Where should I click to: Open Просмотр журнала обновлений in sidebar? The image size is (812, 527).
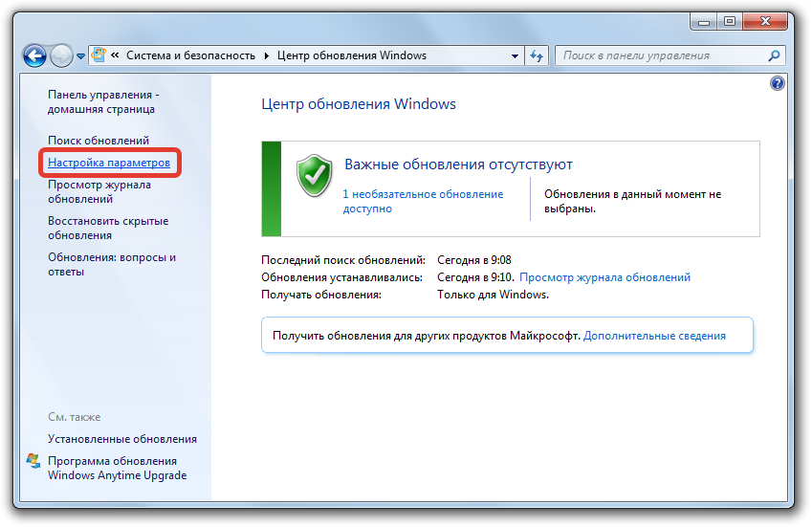(99, 191)
